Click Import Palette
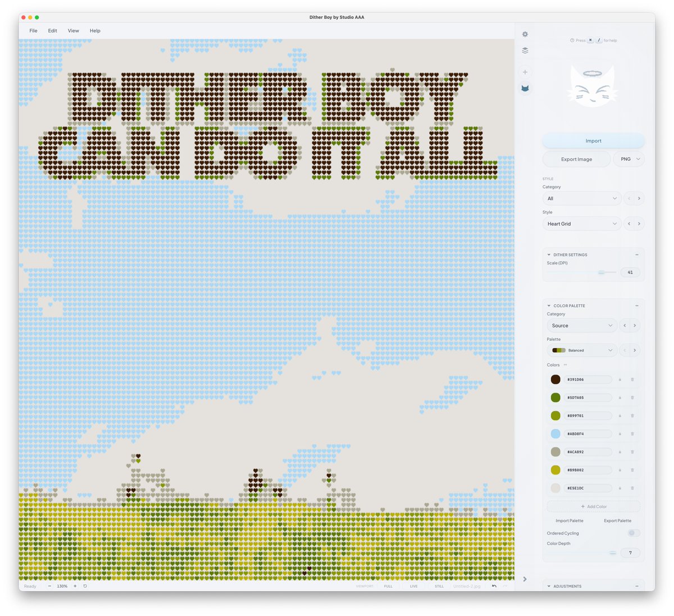674x616 pixels. 570,521
